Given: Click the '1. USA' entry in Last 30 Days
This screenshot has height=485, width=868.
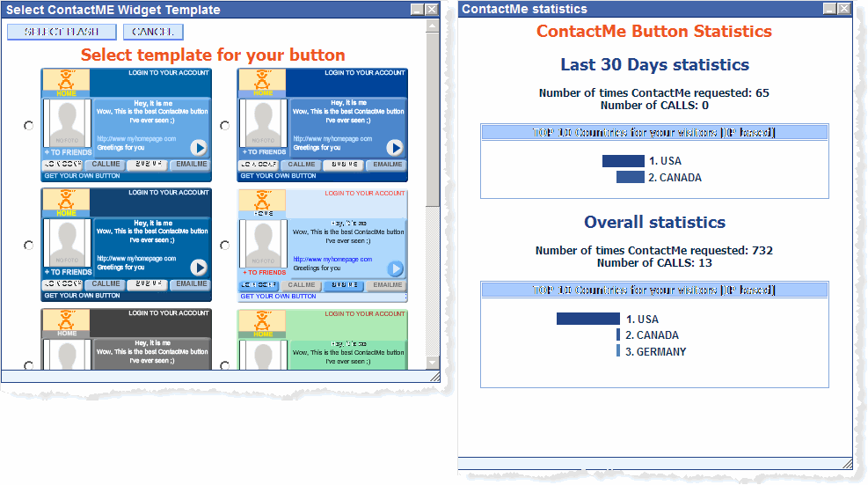Looking at the screenshot, I should point(665,161).
